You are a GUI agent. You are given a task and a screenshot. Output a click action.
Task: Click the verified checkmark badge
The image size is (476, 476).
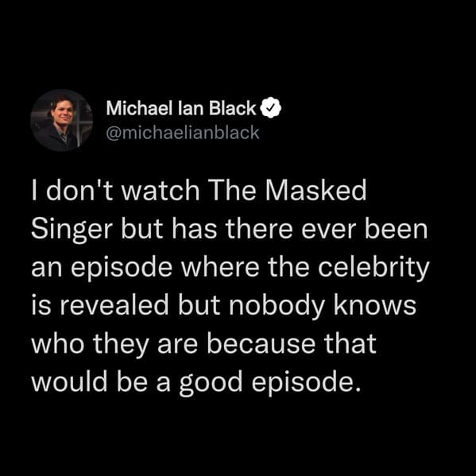point(271,108)
